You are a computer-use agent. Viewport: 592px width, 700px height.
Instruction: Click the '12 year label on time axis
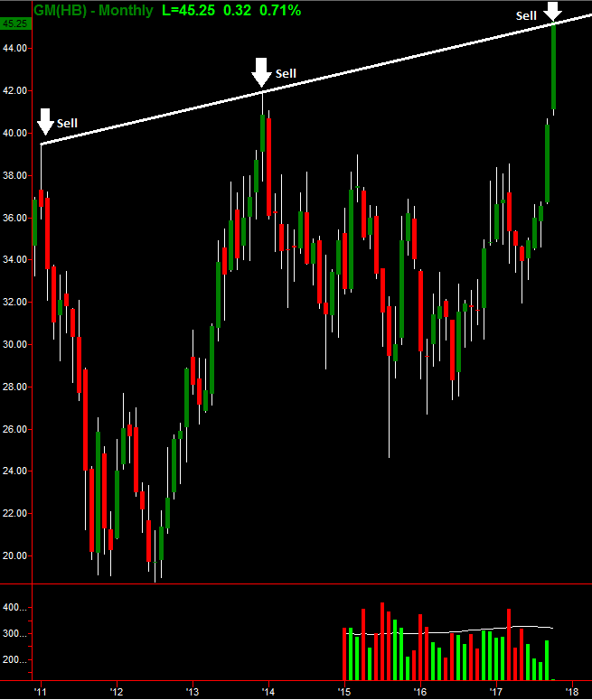click(x=117, y=692)
